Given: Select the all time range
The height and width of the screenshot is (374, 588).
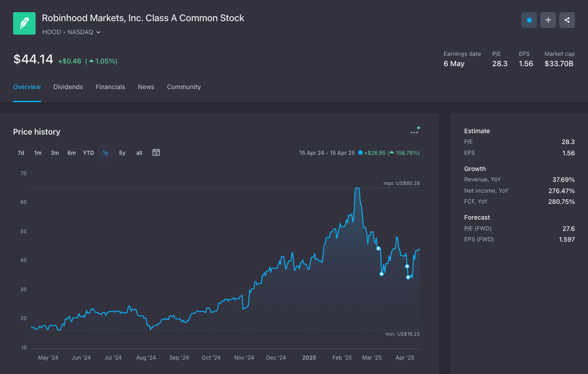Looking at the screenshot, I should (139, 153).
